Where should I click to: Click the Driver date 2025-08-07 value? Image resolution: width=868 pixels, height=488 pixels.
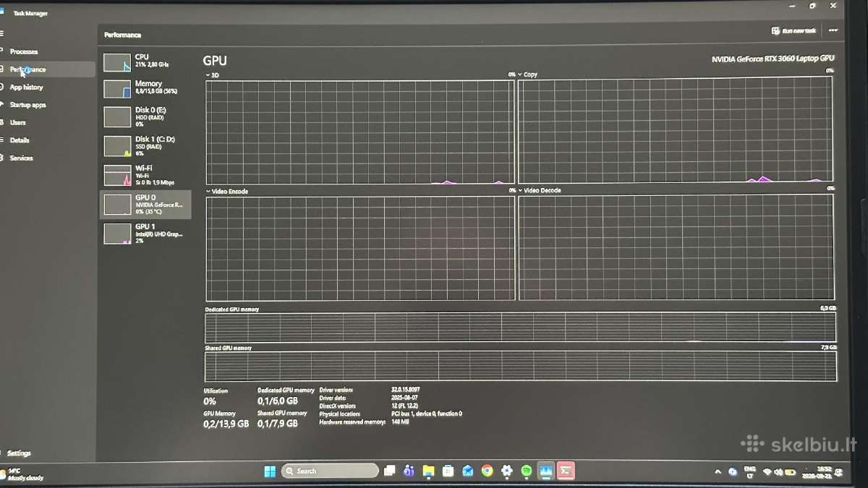(x=404, y=398)
